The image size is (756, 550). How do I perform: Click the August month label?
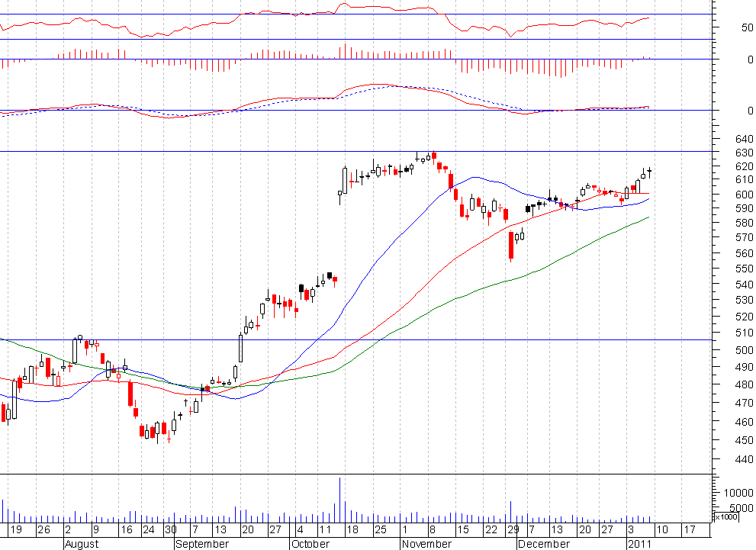(x=82, y=544)
